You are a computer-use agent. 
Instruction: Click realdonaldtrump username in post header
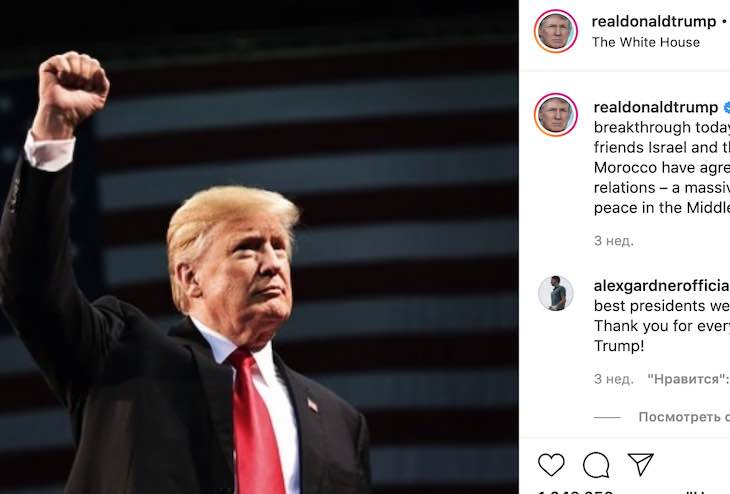pyautogui.click(x=654, y=21)
